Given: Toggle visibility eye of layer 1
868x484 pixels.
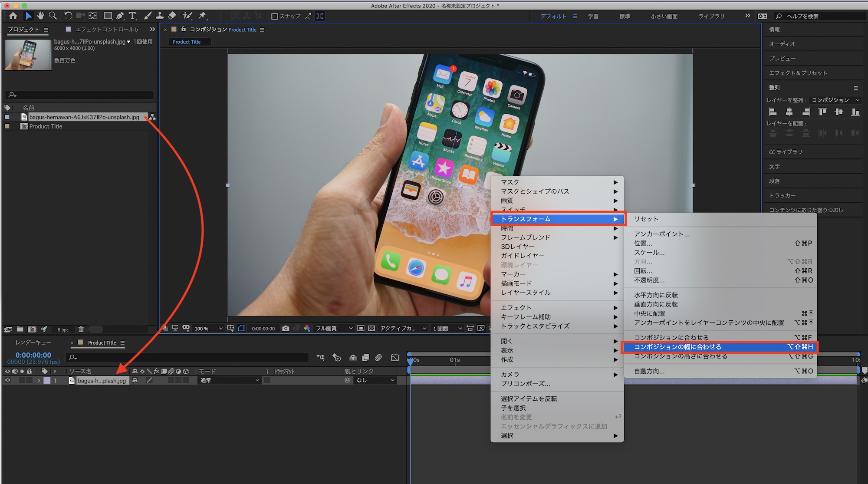Looking at the screenshot, I should (7, 380).
